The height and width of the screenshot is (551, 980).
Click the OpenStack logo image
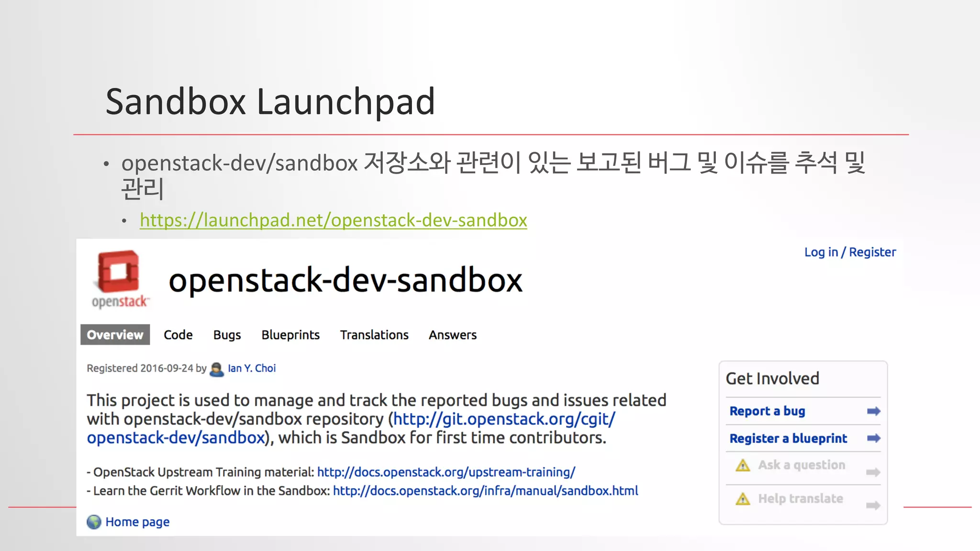pyautogui.click(x=120, y=279)
